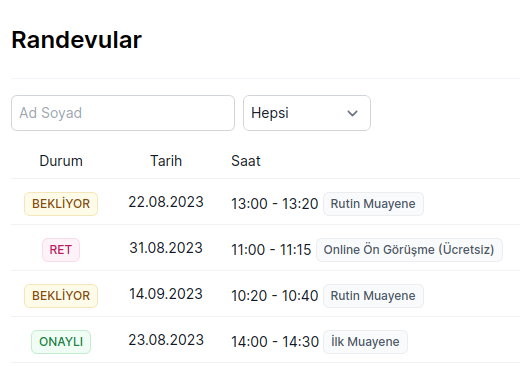
Task: Click the Ad Soyad search field
Action: tap(123, 113)
